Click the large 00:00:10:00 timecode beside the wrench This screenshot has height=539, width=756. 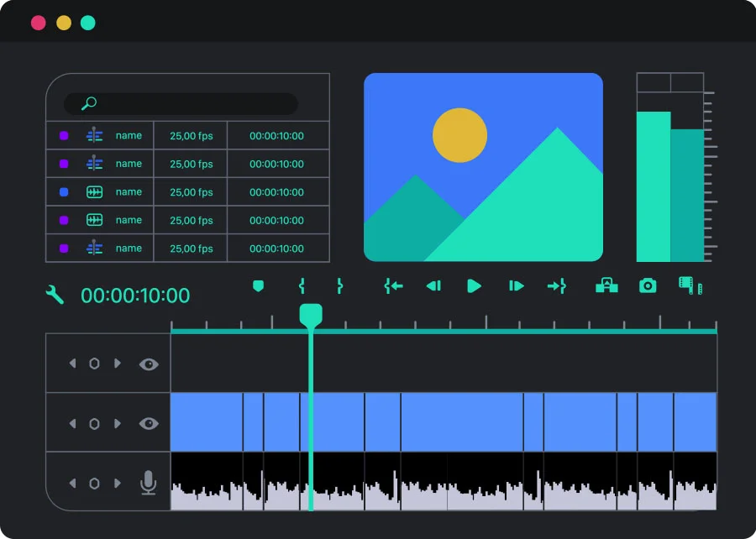coord(135,296)
